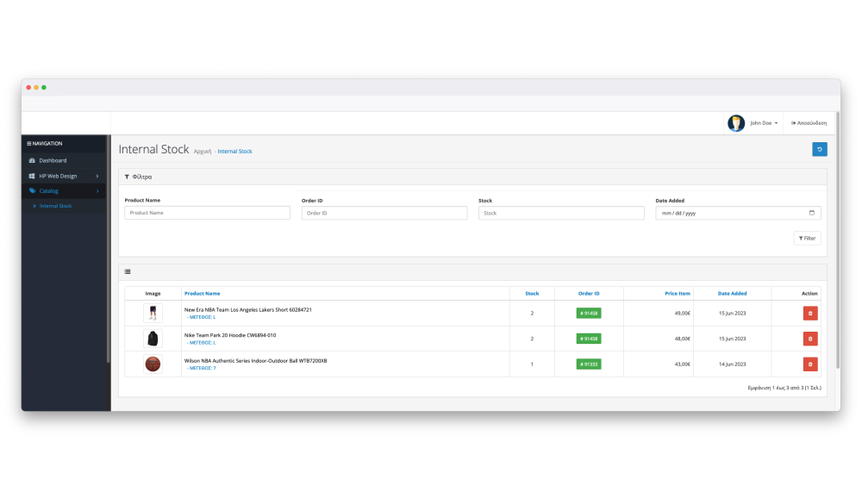Sort table by Product Name column

click(202, 294)
